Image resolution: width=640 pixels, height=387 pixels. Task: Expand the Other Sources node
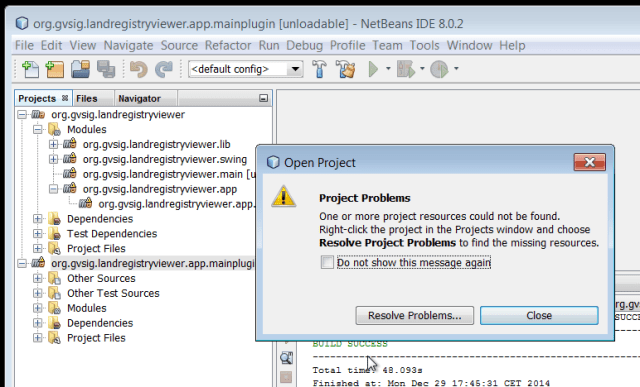click(38, 278)
